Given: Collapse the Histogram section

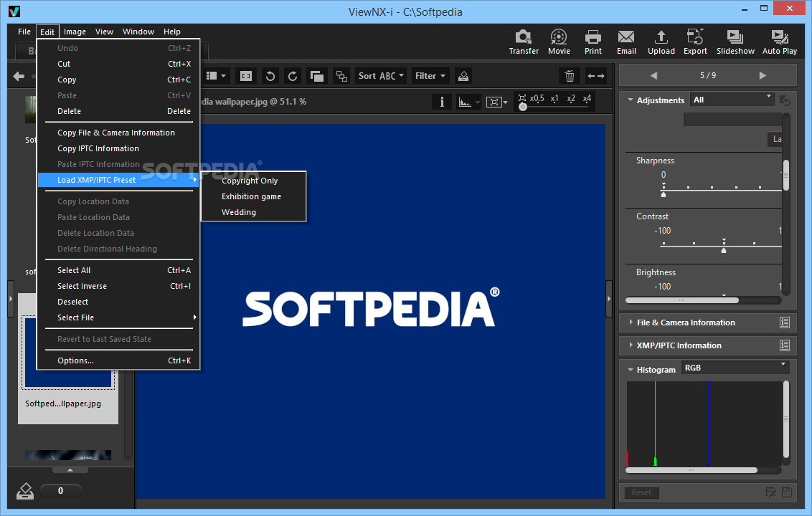Looking at the screenshot, I should (x=631, y=370).
